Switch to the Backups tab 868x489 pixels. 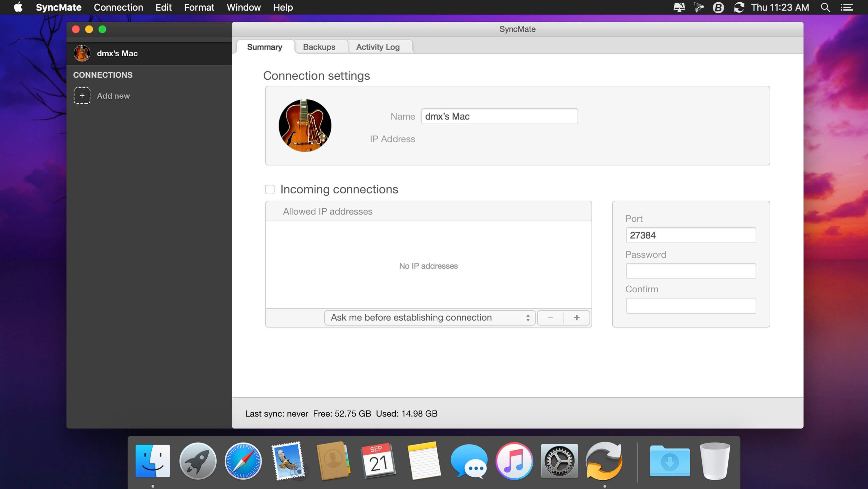(319, 47)
